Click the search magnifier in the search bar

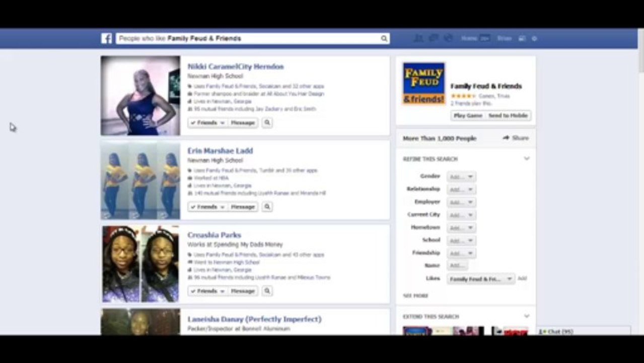coord(384,38)
